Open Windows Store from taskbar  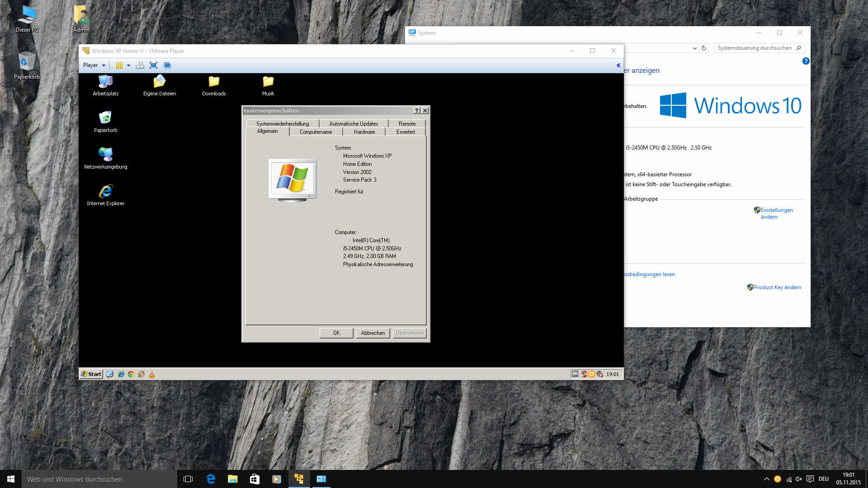coord(255,479)
